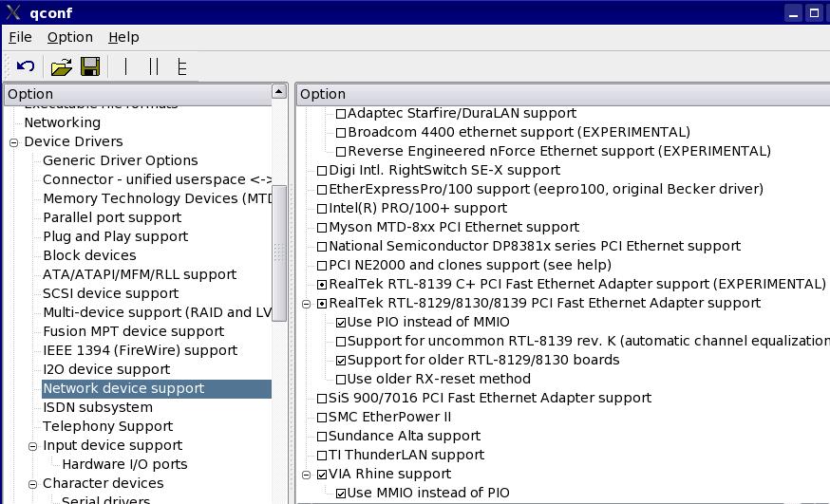Select Parallel port support
The image size is (830, 504).
[x=112, y=218]
